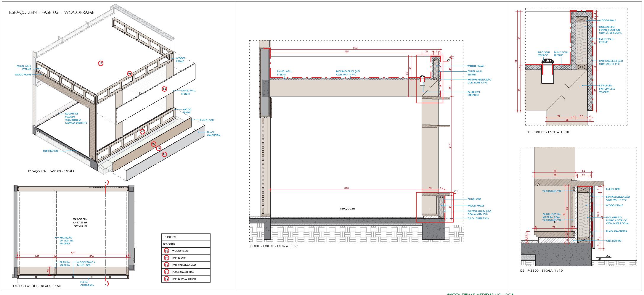Click the legend row text "PAINEL OSB"
644x295 pixels.
[x=179, y=258]
